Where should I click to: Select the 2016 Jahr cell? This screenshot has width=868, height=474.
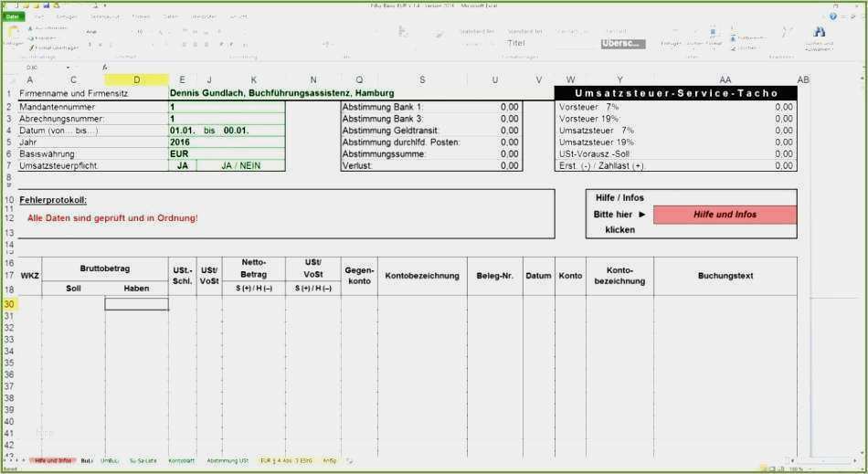pyautogui.click(x=227, y=142)
